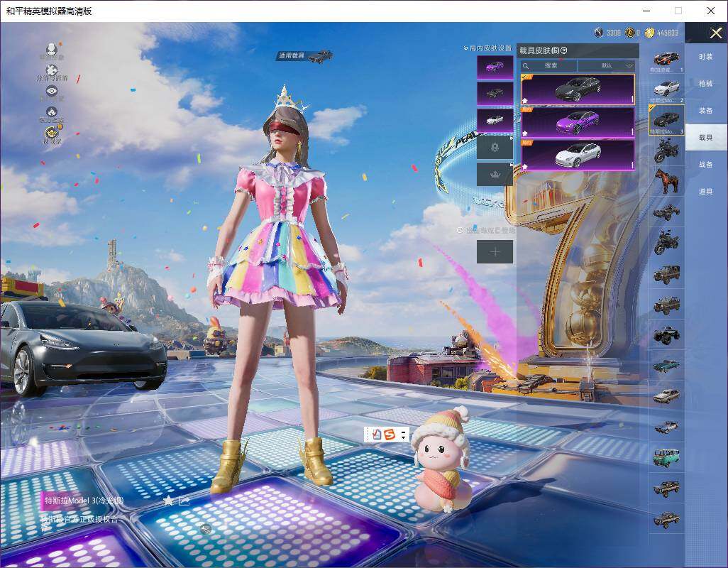Click the 特斯拉Model 3(冷光银) name label
728x568 pixels.
(84, 501)
